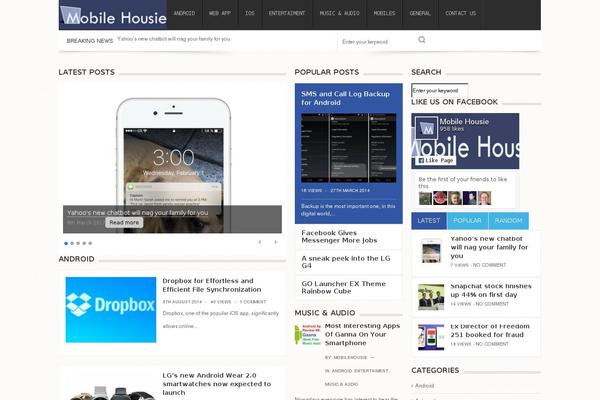The image size is (600, 400).
Task: Click the Mobilehousie author link
Action: point(350,358)
